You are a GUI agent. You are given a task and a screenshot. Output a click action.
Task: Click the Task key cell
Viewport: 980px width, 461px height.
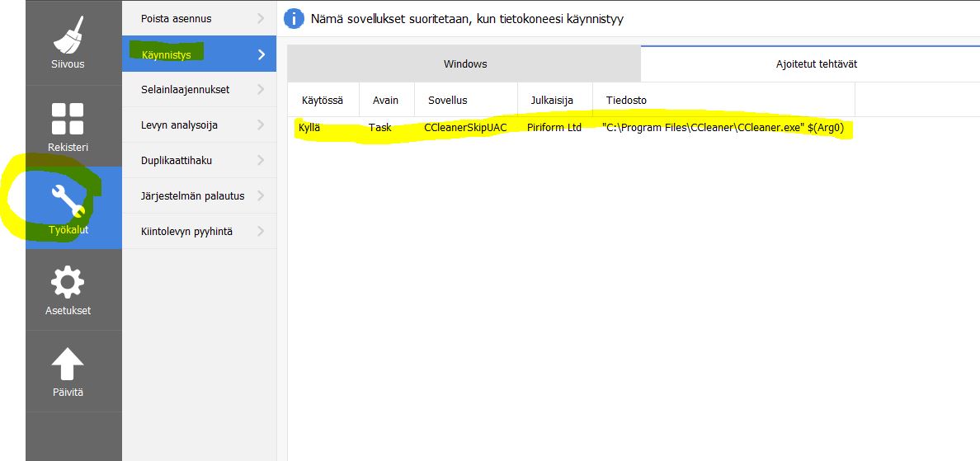pos(380,128)
